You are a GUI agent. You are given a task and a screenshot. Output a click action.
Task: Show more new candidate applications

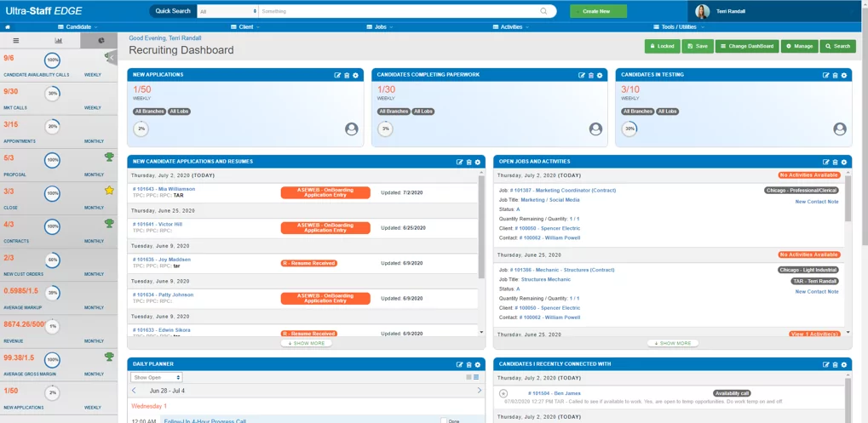coord(306,343)
